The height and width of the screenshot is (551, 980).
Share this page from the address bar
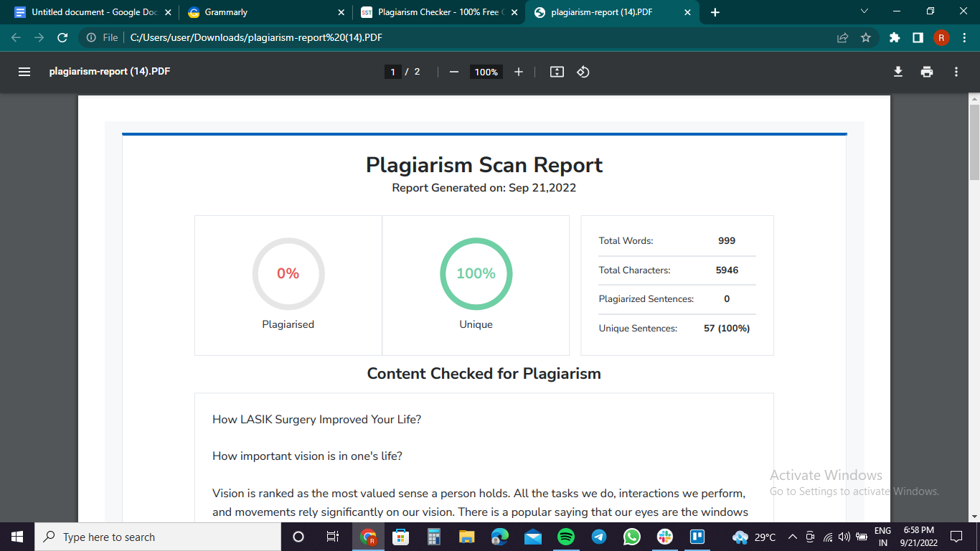(x=843, y=37)
